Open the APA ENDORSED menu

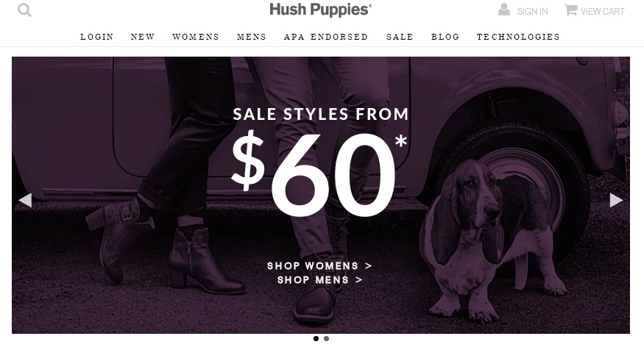click(x=326, y=37)
